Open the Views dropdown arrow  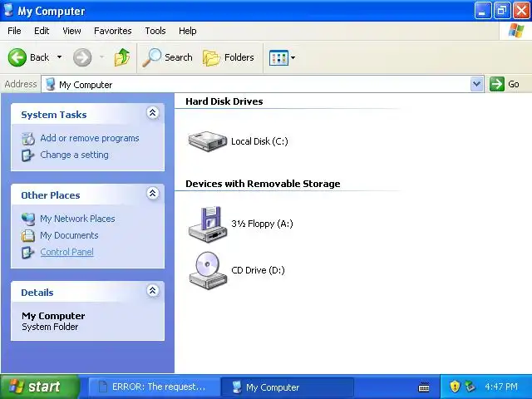[293, 57]
